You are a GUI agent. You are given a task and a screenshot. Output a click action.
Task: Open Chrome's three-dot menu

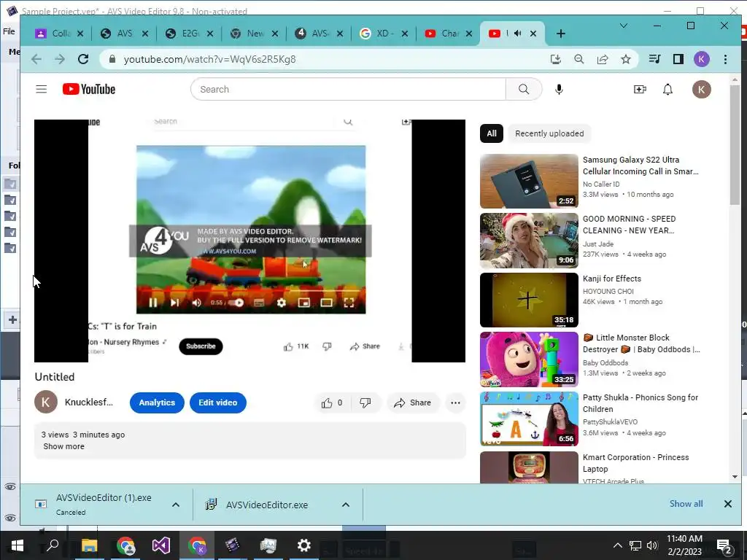tap(725, 59)
